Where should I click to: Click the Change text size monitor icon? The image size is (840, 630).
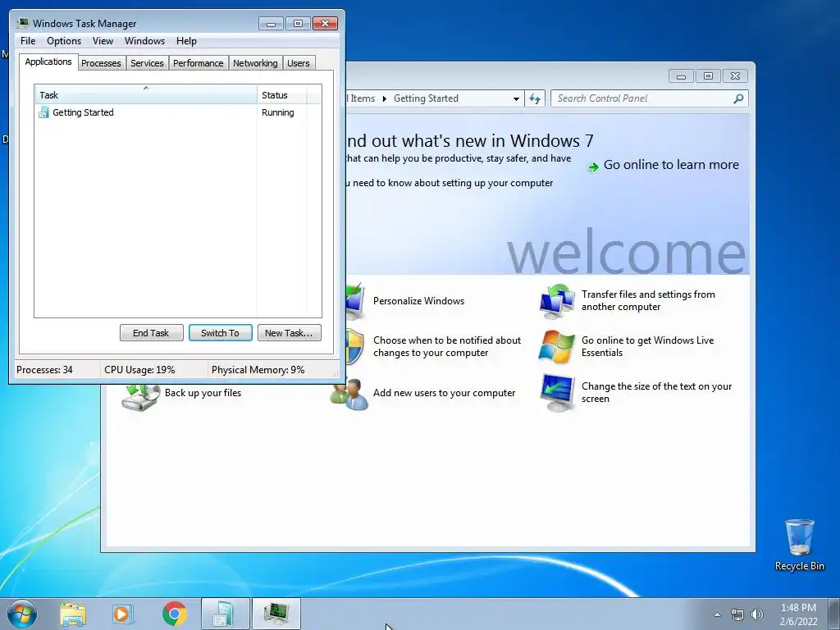pyautogui.click(x=557, y=393)
